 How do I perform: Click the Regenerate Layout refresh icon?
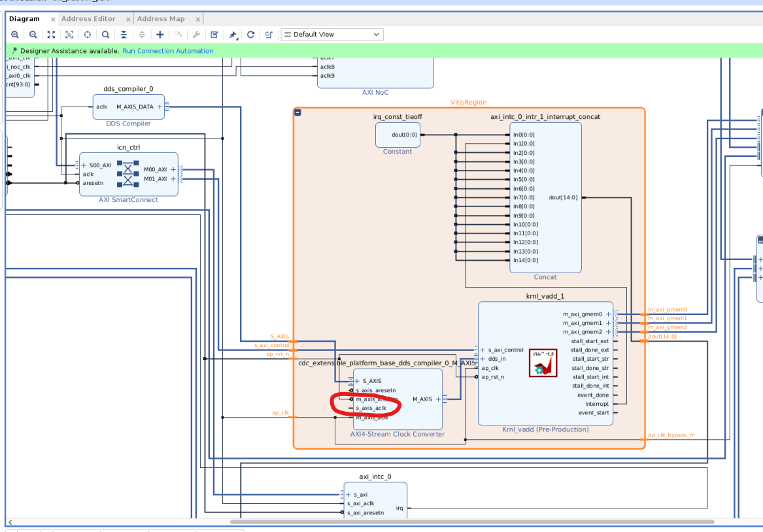250,35
